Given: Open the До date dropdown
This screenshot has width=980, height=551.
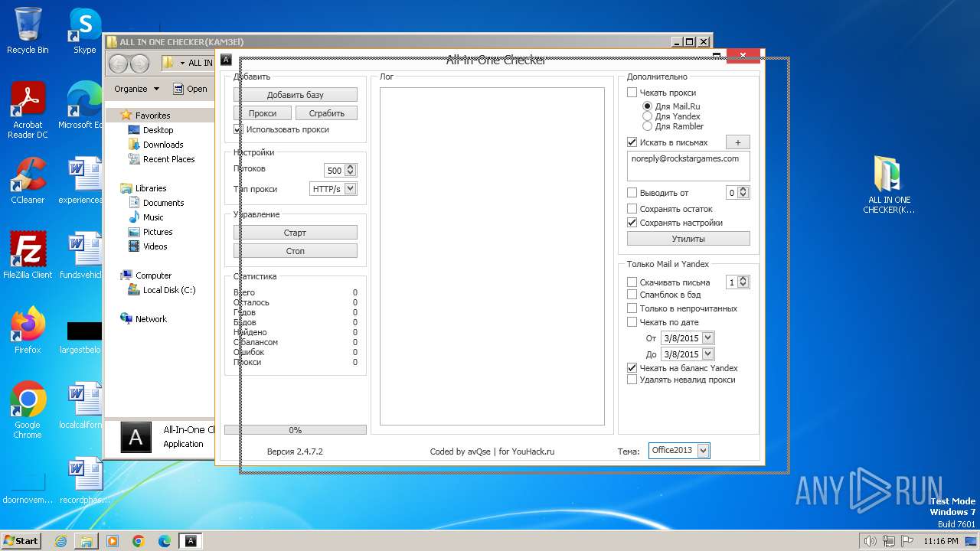Looking at the screenshot, I should coord(708,354).
